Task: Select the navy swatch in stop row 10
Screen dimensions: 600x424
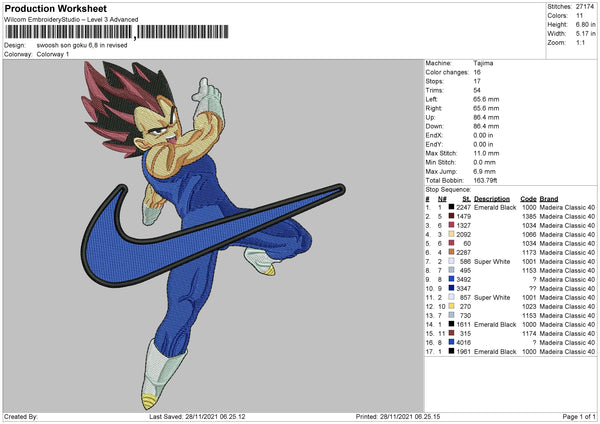Action: [x=452, y=288]
